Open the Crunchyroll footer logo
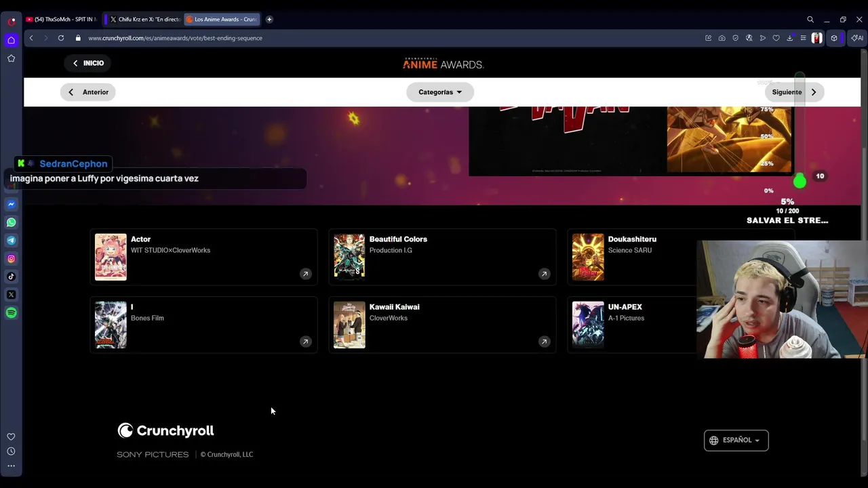The image size is (868, 488). [x=165, y=430]
